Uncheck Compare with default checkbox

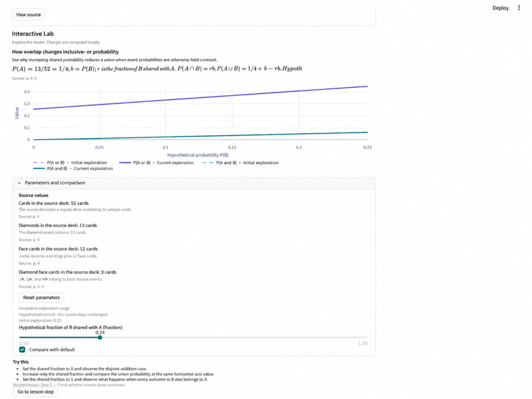[22, 350]
